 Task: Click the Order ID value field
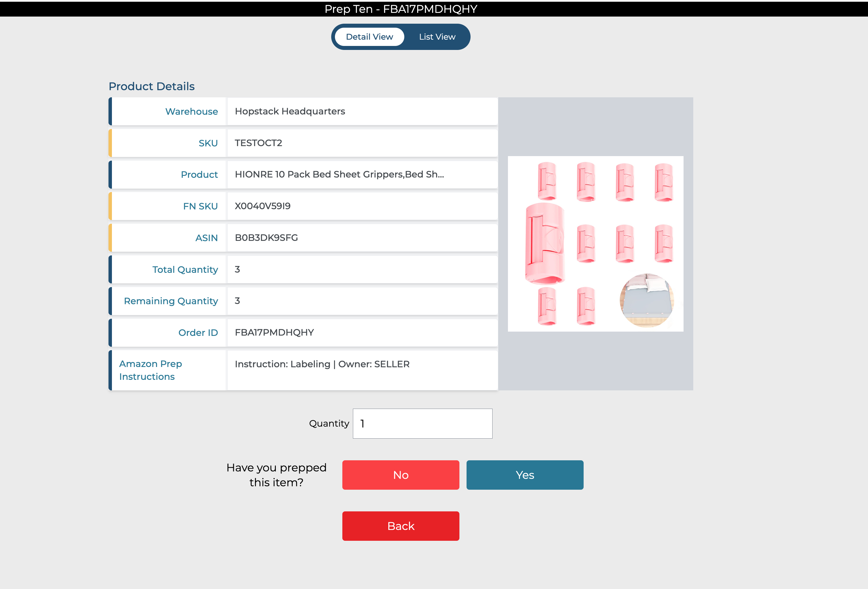click(x=274, y=332)
